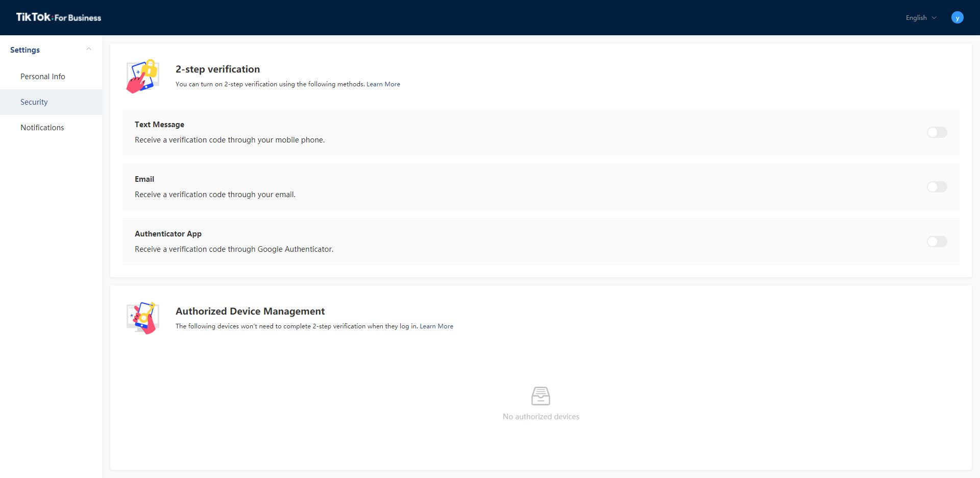Viewport: 980px width, 478px height.
Task: Select the Security sidebar item
Action: 34,102
